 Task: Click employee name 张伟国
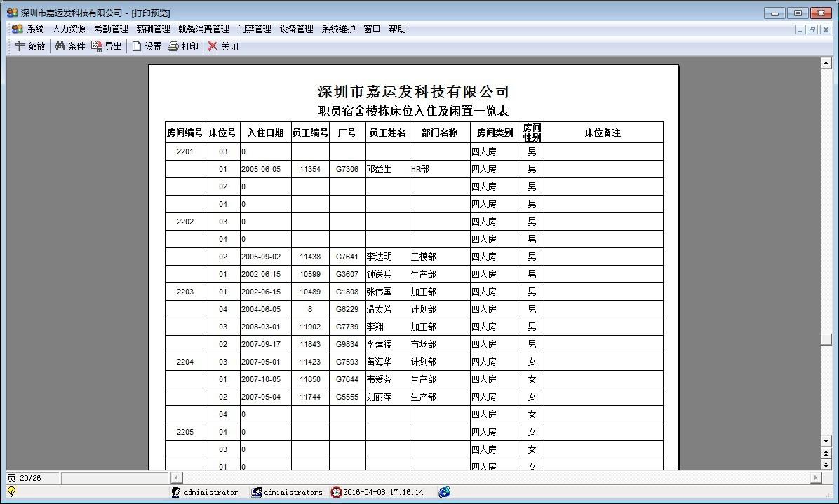[379, 292]
